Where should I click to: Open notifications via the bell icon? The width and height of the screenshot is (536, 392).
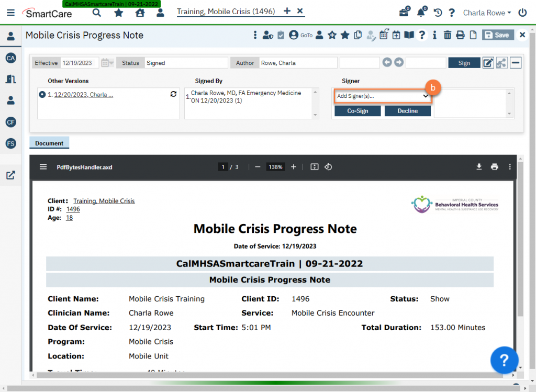421,12
